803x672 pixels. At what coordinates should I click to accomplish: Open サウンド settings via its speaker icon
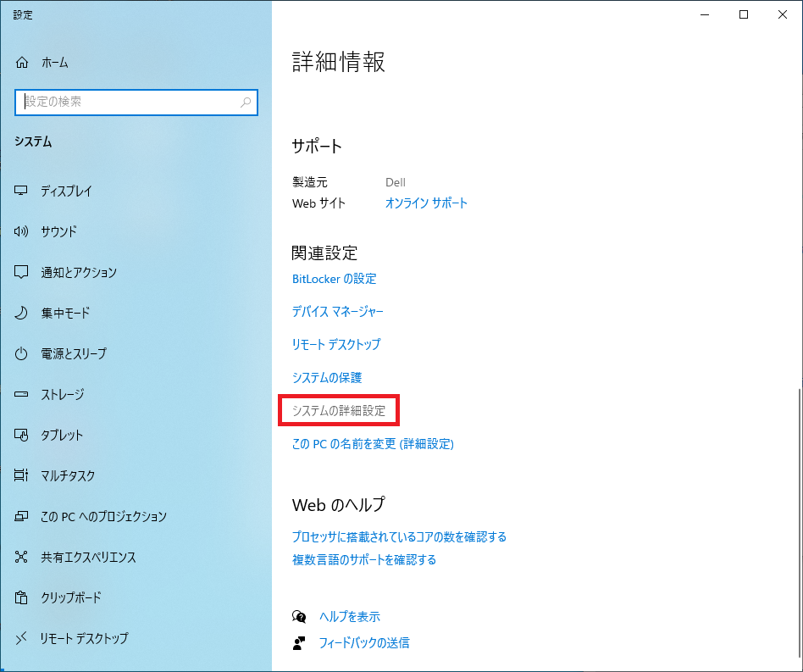(x=22, y=231)
